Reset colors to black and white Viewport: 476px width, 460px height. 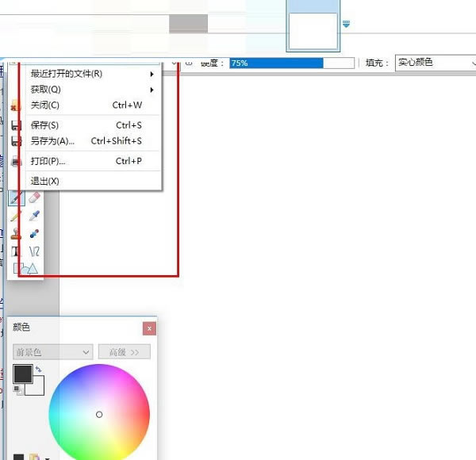pos(17,390)
